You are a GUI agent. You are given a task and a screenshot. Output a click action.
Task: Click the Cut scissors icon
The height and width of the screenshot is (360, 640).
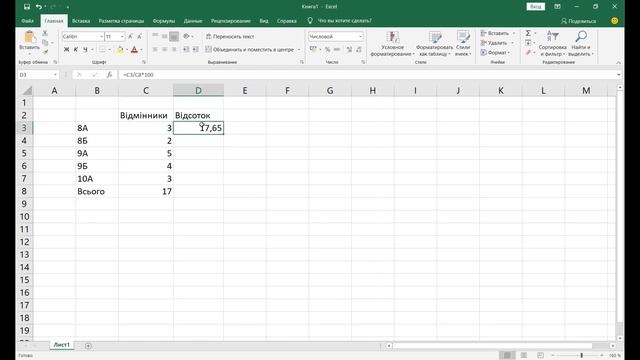[x=45, y=33]
